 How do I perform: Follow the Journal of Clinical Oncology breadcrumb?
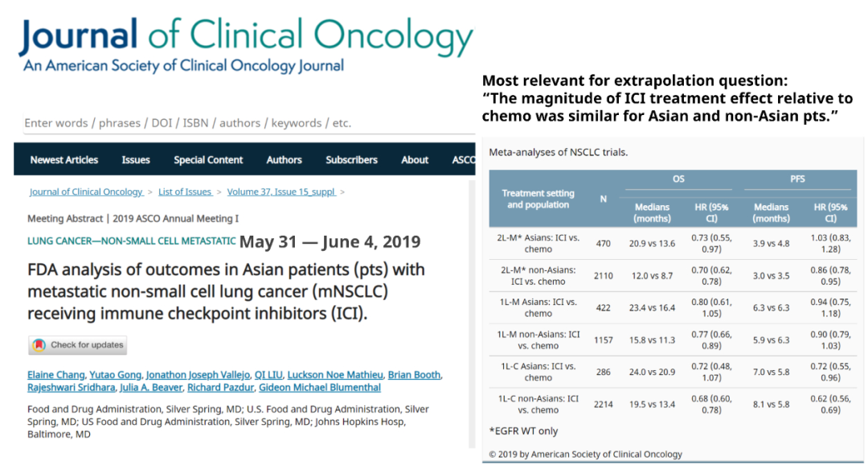tap(86, 192)
